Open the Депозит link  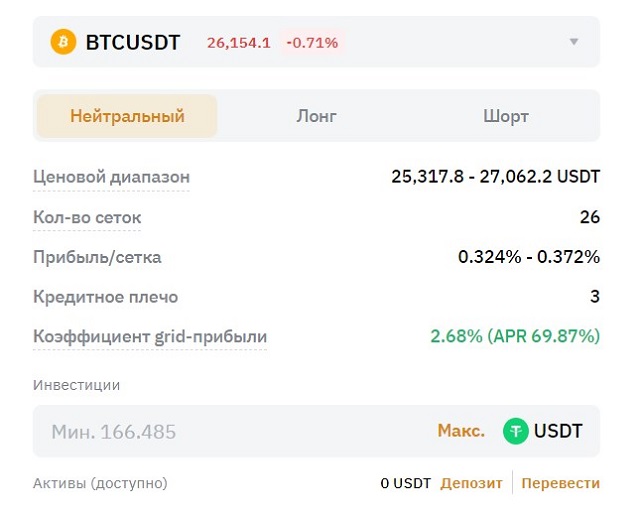point(471,483)
